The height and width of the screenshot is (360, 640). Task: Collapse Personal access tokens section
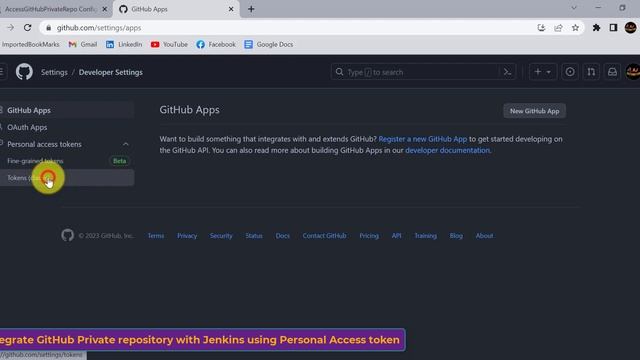126,144
